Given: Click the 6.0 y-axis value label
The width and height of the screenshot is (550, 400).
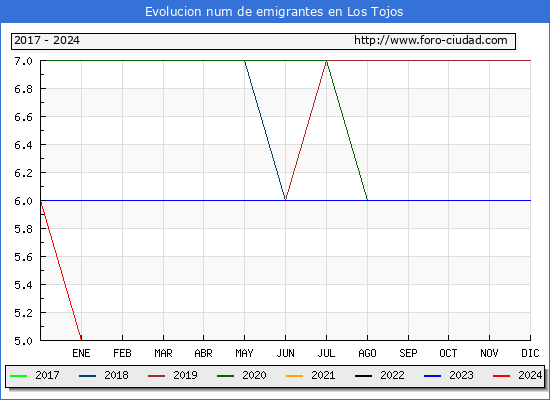Looking at the screenshot, I should 23,201.
